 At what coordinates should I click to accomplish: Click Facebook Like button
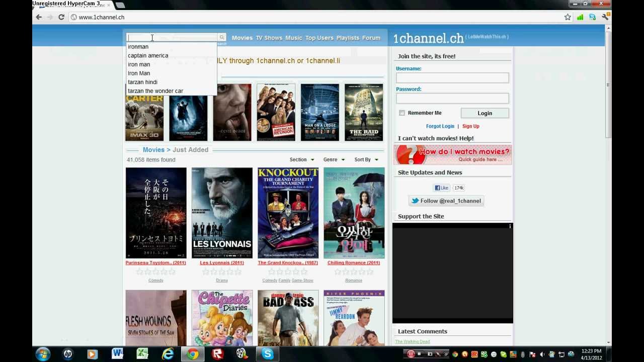click(x=442, y=188)
